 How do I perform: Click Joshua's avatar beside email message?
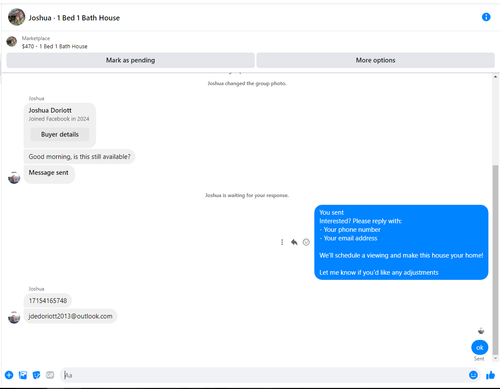[14, 317]
